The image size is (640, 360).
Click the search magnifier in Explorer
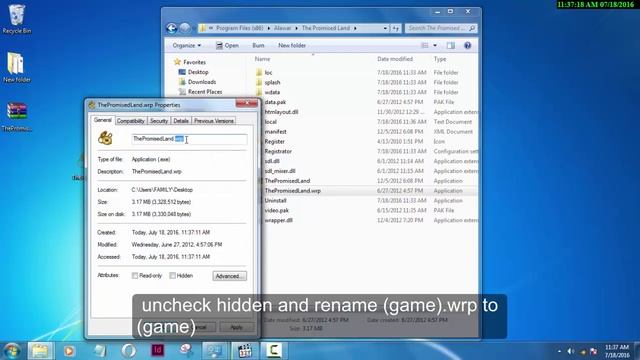click(x=472, y=28)
